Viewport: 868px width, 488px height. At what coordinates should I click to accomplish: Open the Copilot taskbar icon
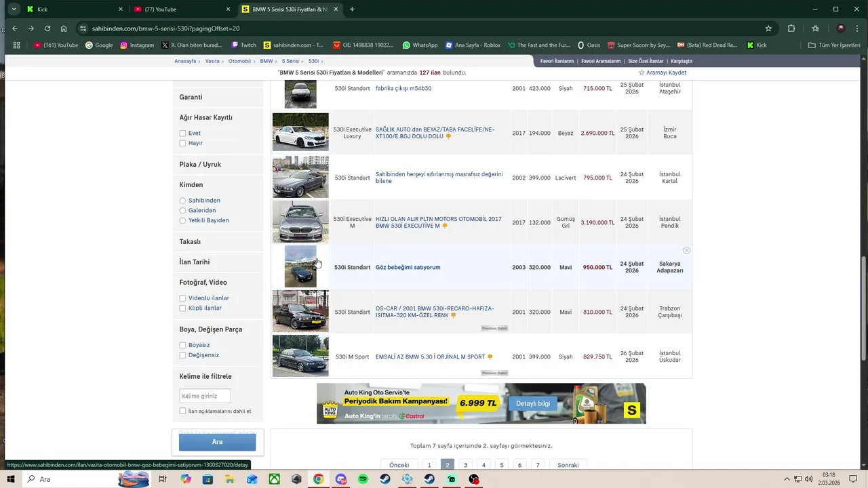coord(185,479)
